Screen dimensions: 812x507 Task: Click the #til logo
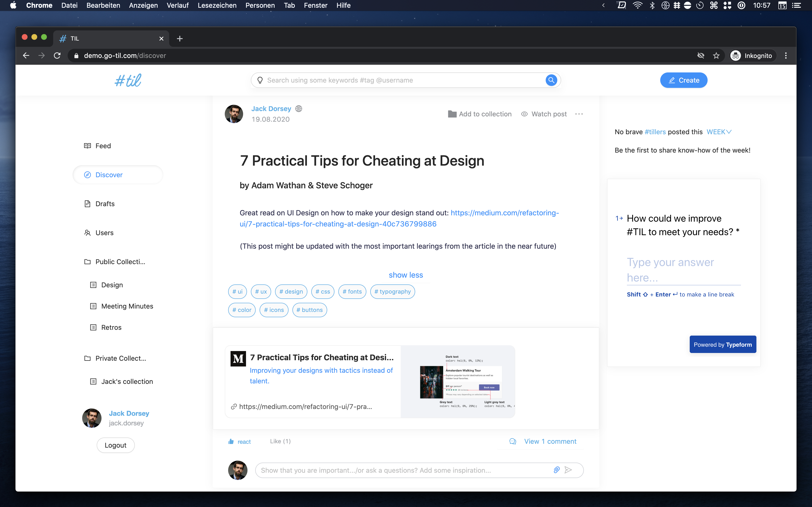[x=128, y=80]
